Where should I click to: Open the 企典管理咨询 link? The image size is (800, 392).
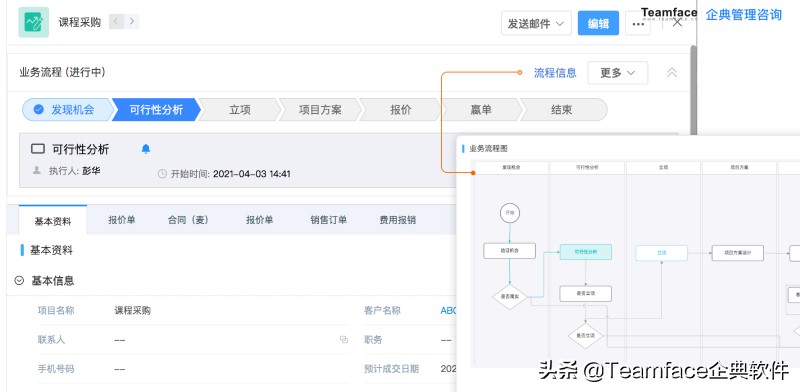[743, 14]
